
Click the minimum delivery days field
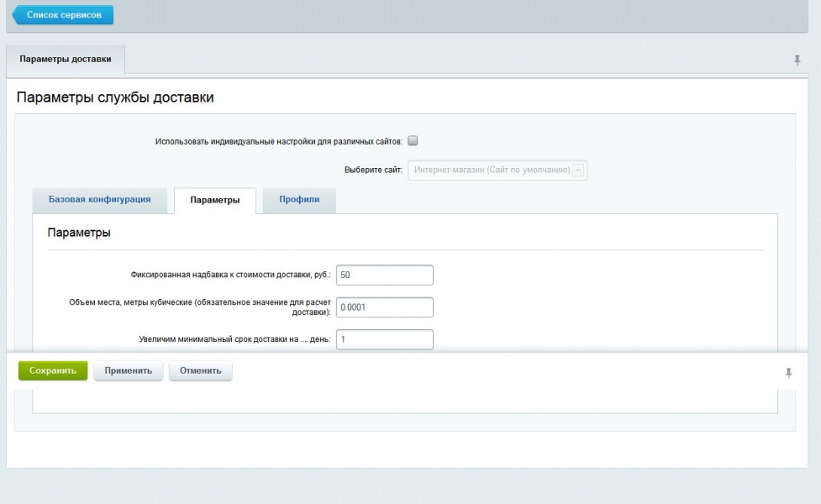pyautogui.click(x=384, y=339)
